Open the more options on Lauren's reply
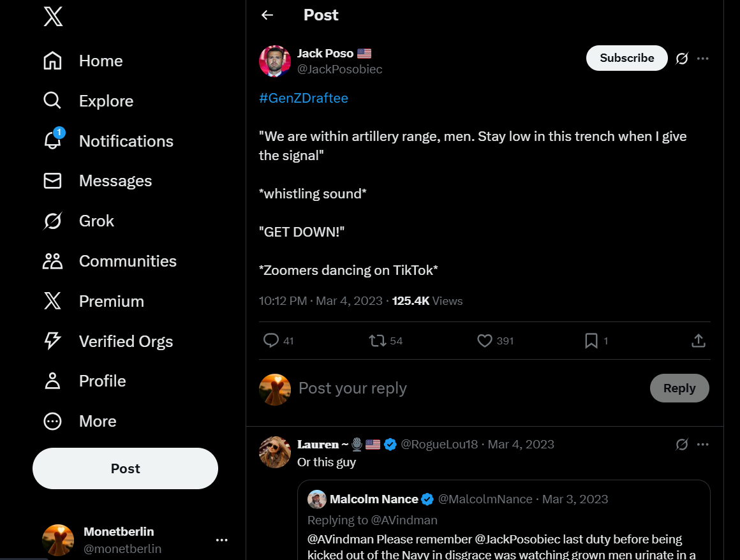The height and width of the screenshot is (560, 740). (703, 445)
